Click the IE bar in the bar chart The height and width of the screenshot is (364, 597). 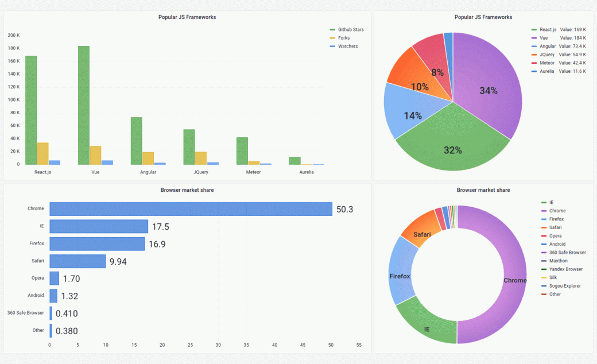(x=98, y=225)
